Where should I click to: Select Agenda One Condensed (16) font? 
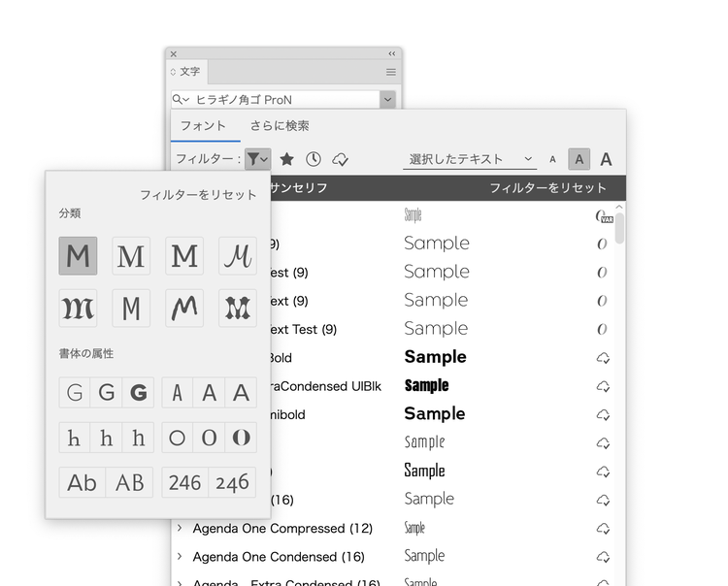tap(279, 557)
